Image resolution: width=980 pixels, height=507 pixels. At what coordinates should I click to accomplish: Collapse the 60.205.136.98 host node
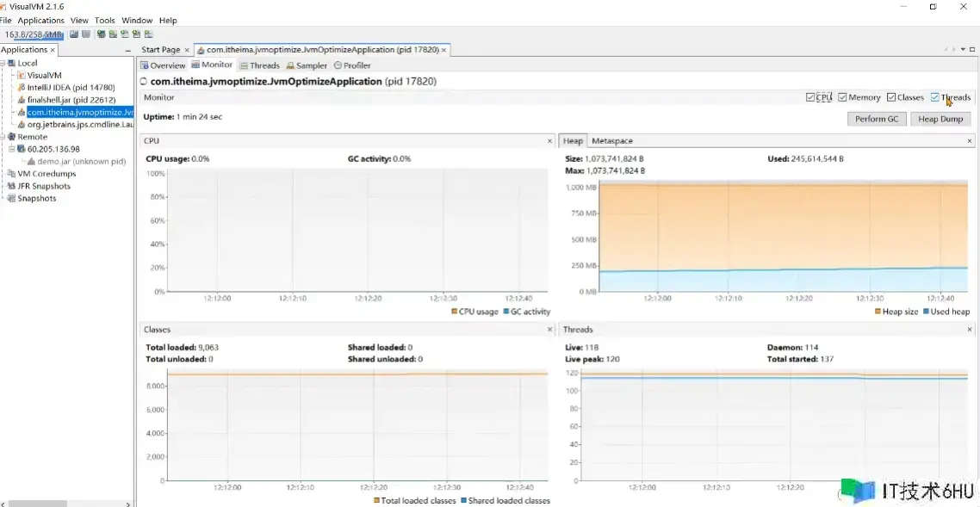13,149
